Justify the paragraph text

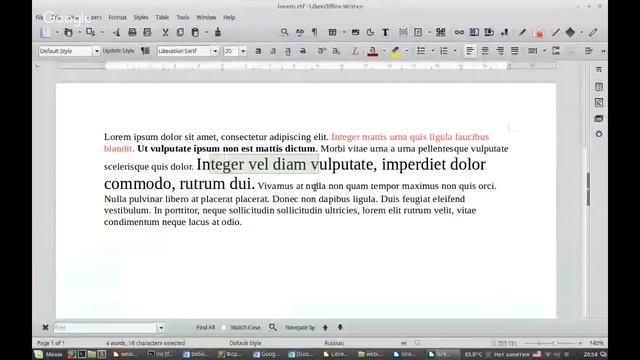point(515,51)
